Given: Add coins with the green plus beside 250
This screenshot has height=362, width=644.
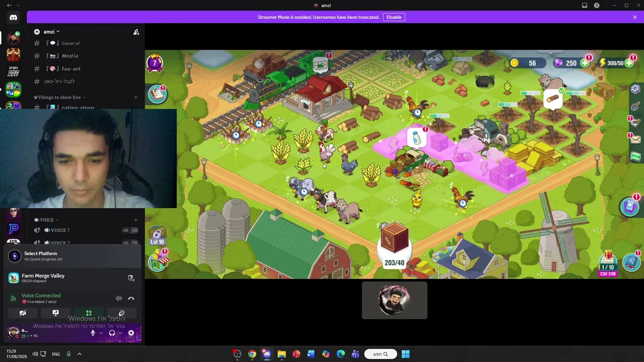Looking at the screenshot, I should (x=585, y=63).
